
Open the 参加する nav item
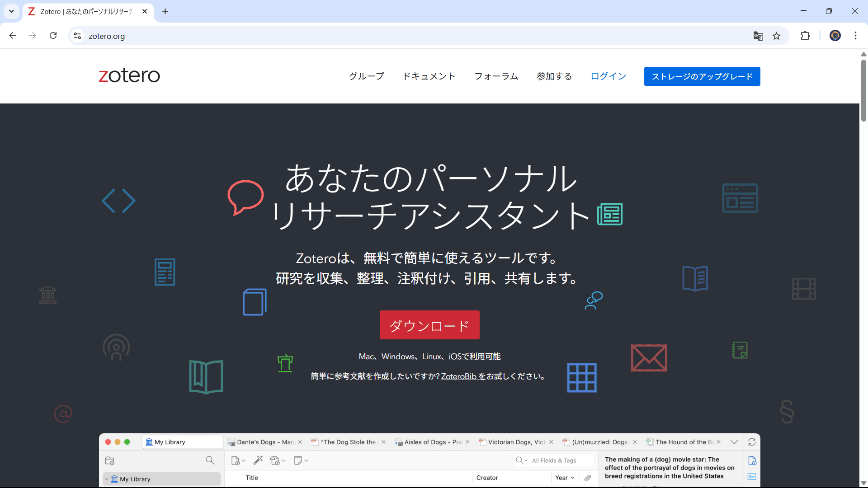[x=554, y=76]
